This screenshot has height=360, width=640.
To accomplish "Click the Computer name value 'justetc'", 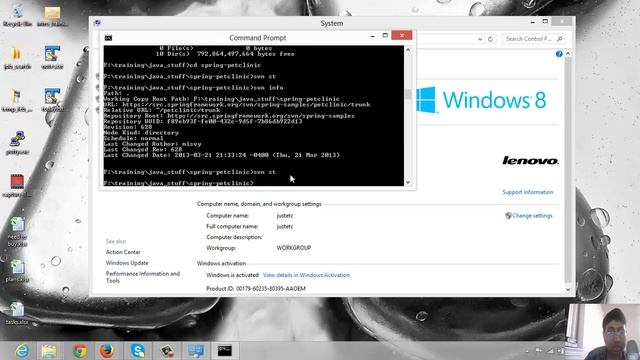I will (x=284, y=216).
